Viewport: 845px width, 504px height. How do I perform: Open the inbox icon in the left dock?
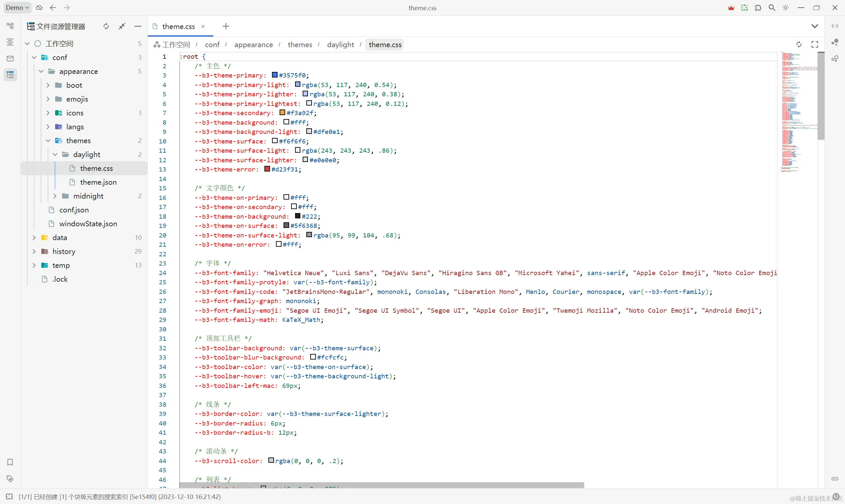coord(10,58)
